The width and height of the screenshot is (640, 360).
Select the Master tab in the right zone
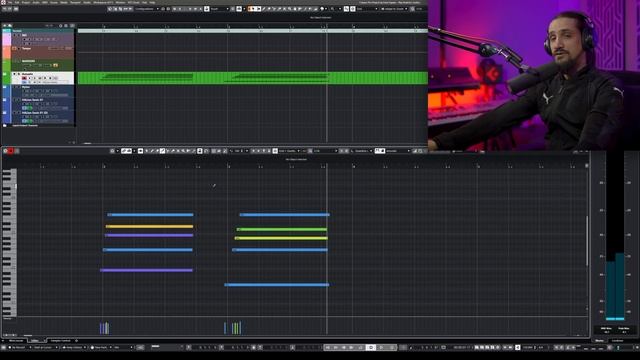click(x=599, y=340)
